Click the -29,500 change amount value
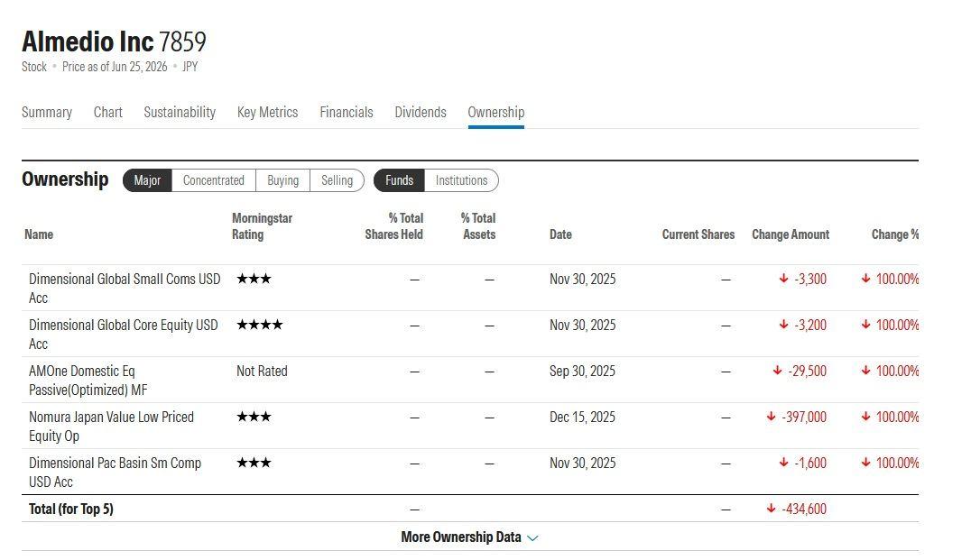This screenshot has height=560, width=971. pyautogui.click(x=808, y=371)
